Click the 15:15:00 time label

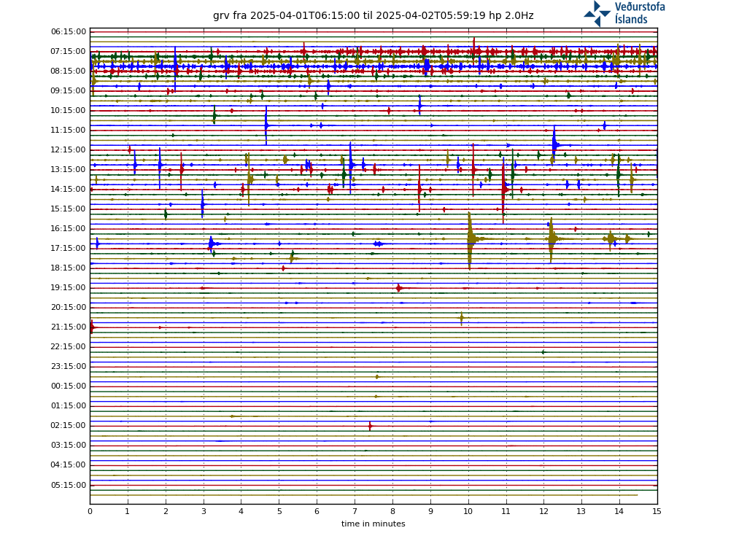click(69, 209)
